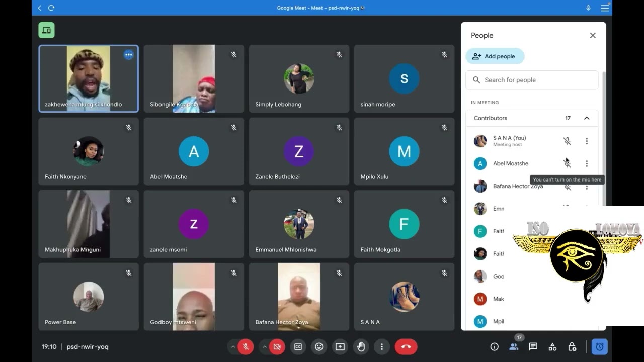Click muted mic icon on Mpilo Xulu tile
This screenshot has width=644, height=362.
click(444, 128)
